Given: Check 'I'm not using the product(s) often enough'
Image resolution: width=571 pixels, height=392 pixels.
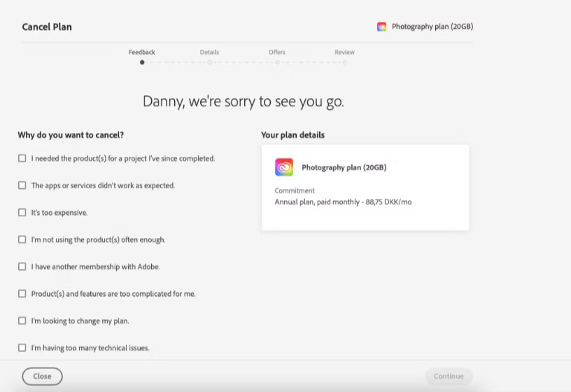Looking at the screenshot, I should click(22, 239).
